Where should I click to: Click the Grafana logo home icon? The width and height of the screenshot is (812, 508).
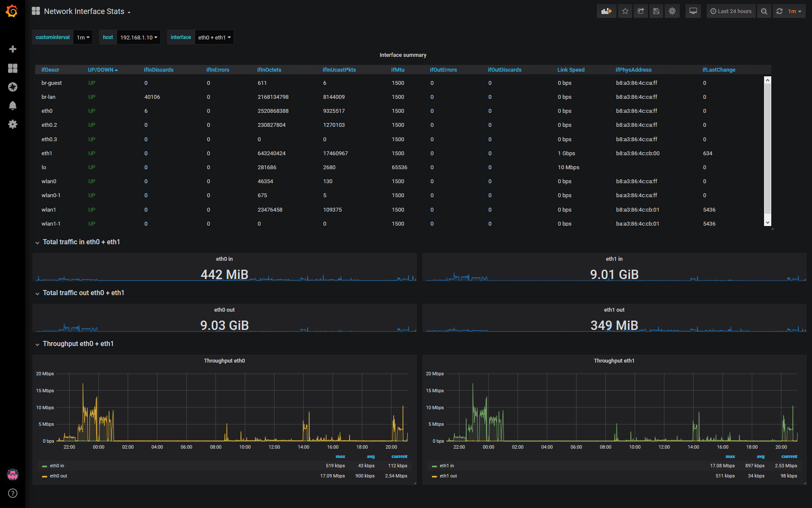tap(12, 11)
